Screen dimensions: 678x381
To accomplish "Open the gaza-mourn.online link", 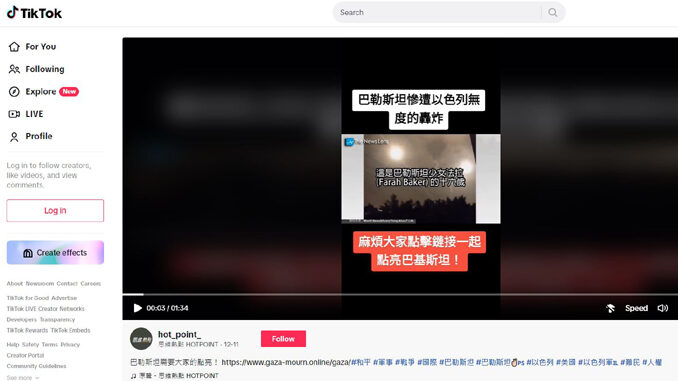I will click(x=285, y=362).
